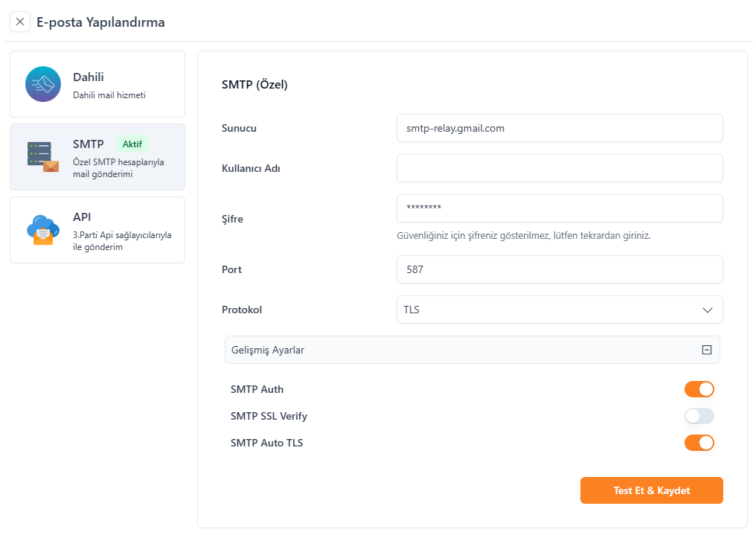Click the Protokol dropdown chevron arrow
756x535 pixels.
click(707, 310)
